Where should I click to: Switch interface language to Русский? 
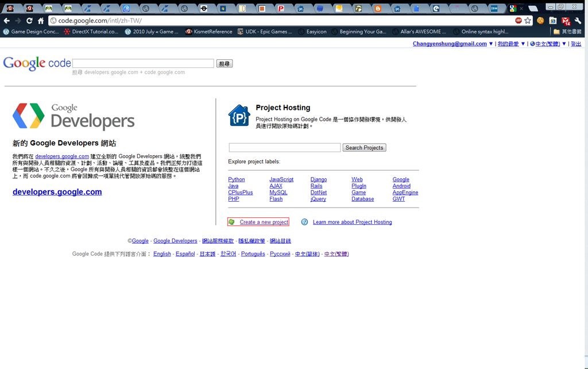[280, 253]
